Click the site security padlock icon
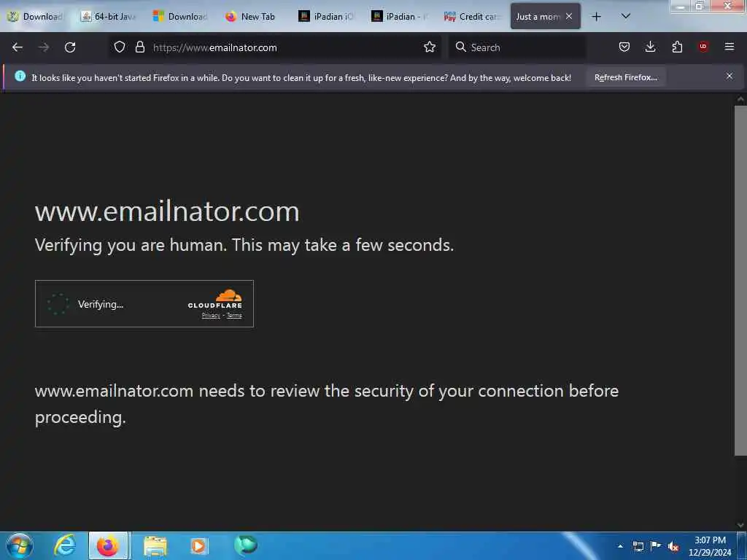 139,47
